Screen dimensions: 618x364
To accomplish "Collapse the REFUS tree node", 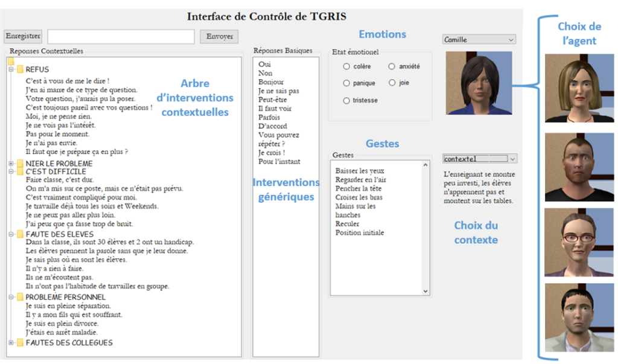I will [11, 69].
